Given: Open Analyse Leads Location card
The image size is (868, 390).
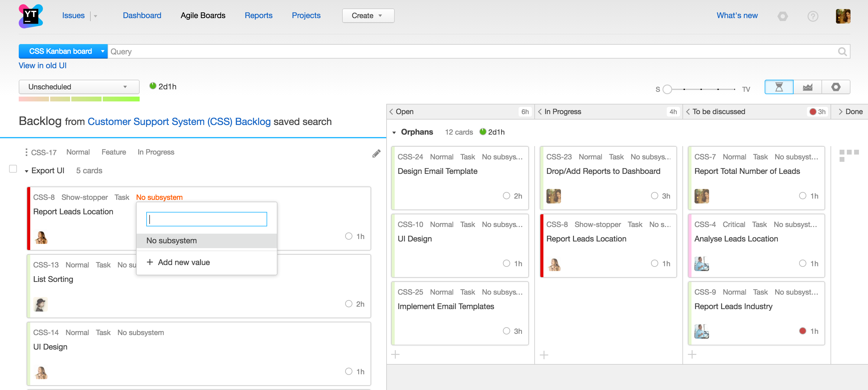Looking at the screenshot, I should pos(736,239).
